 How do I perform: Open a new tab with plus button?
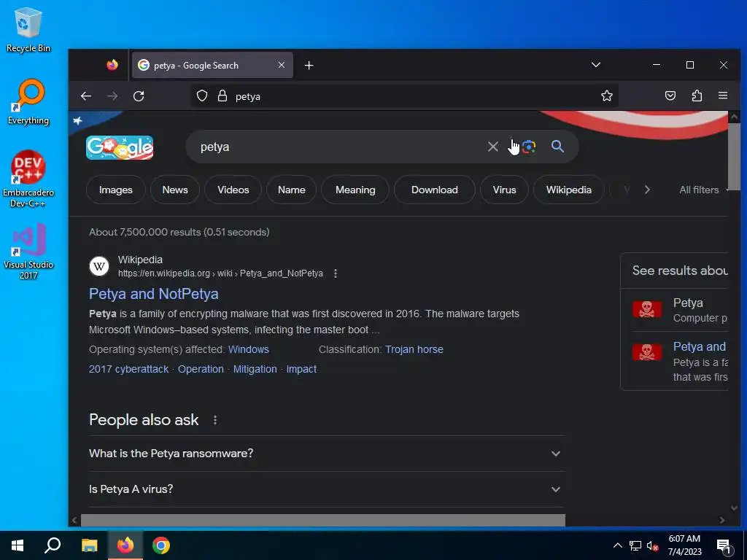click(x=309, y=65)
